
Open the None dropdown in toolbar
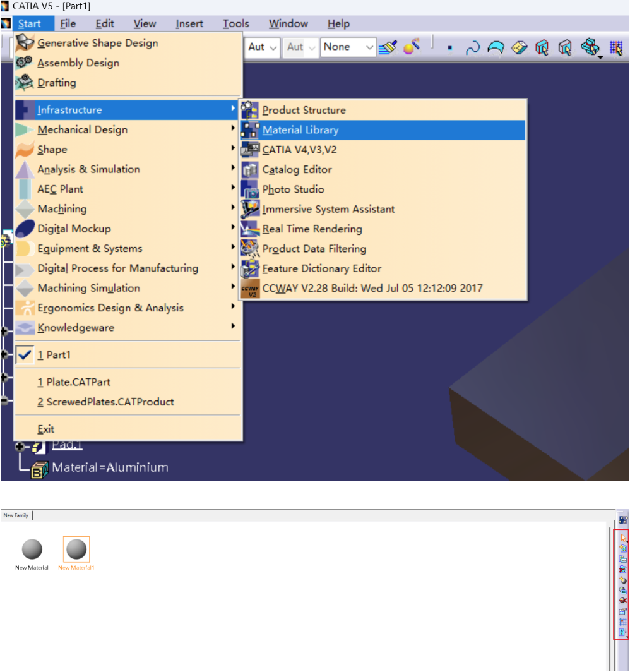(348, 47)
